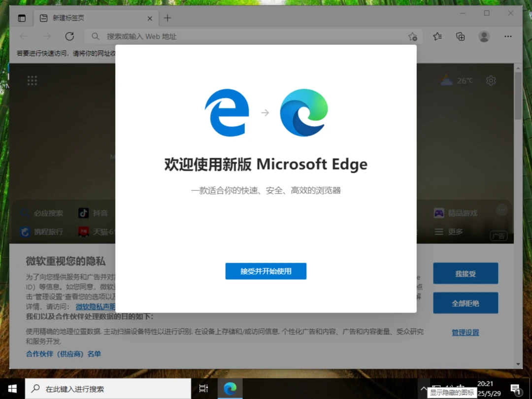This screenshot has height=399, width=532.
Task: Close the 新建标签页 tab
Action: (x=150, y=18)
